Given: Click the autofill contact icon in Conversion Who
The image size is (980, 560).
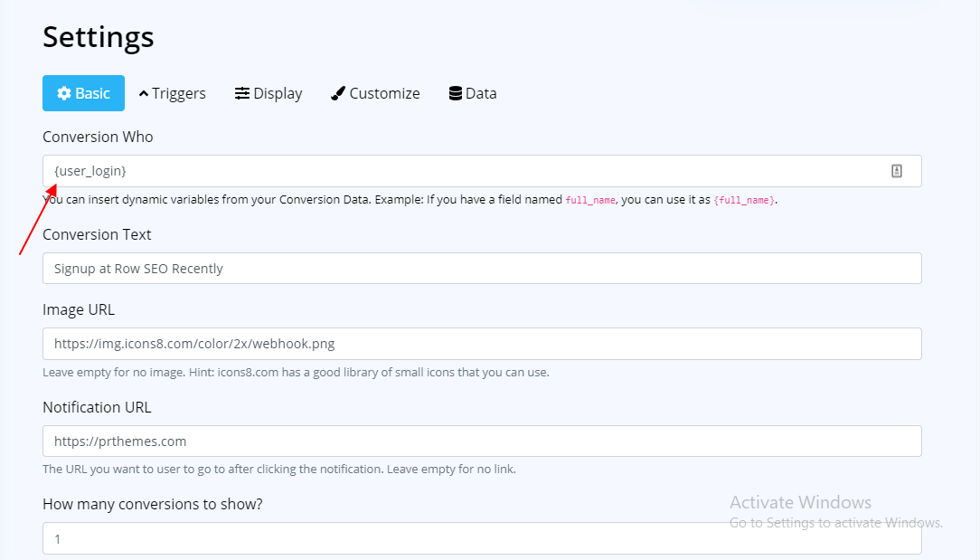Looking at the screenshot, I should (896, 171).
